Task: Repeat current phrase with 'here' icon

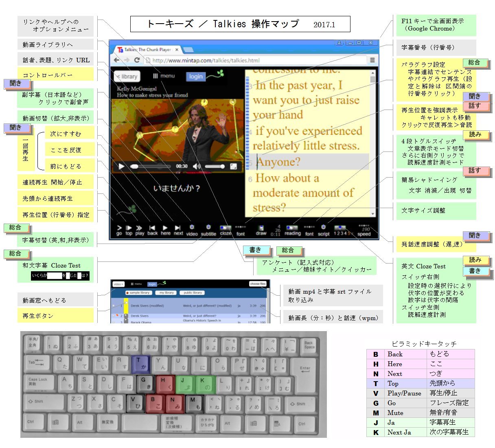Action: click(x=165, y=228)
